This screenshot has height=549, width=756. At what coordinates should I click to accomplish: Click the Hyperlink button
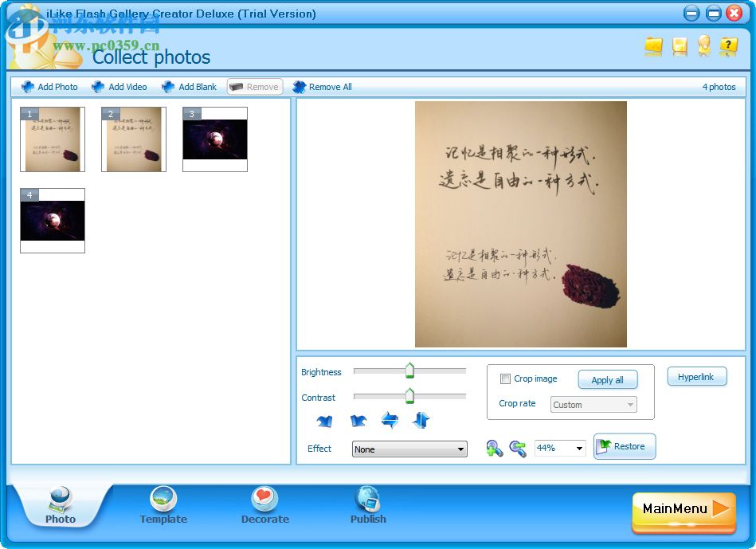pos(696,376)
